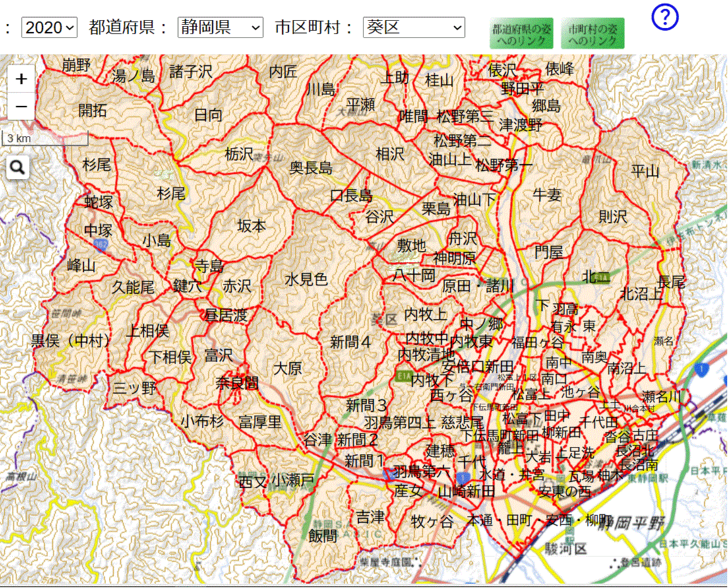The width and height of the screenshot is (728, 588).
Task: Select the 山崎新田 district label
Action: tap(467, 490)
